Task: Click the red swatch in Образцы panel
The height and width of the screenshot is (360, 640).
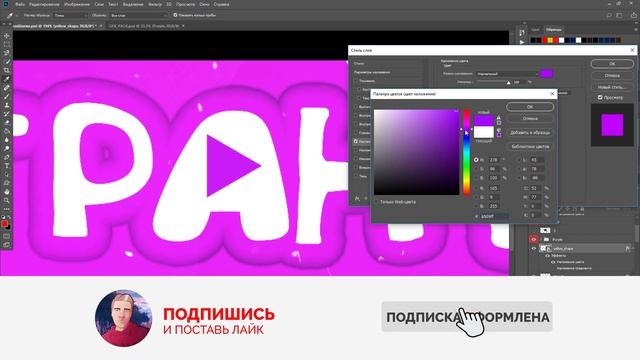Action: point(544,40)
